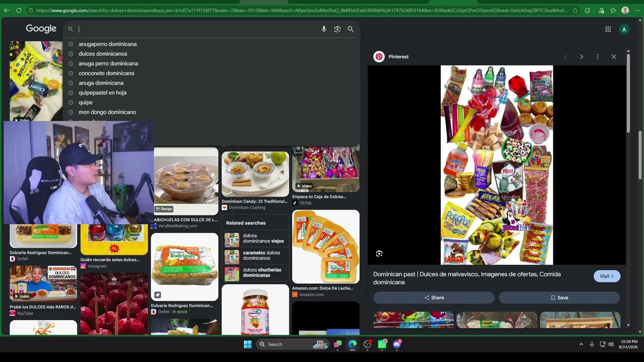Open the Google account avatar A
Screen dimensions: 644x362
point(624,29)
